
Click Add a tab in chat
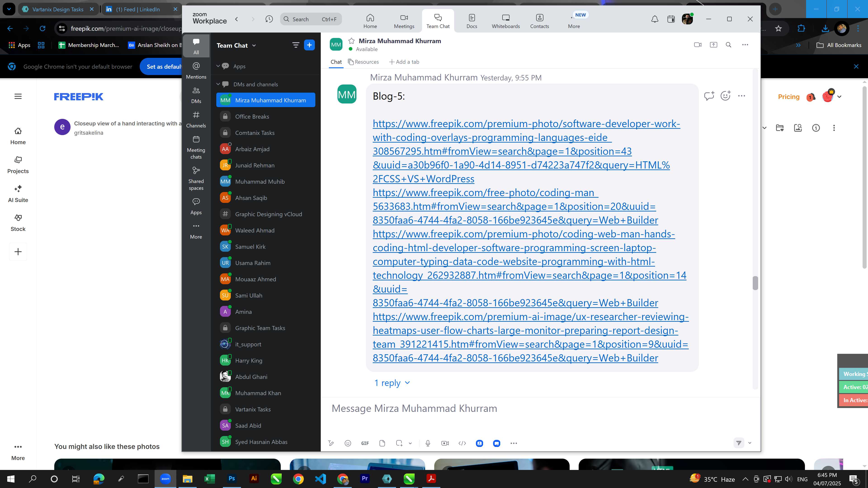point(404,62)
